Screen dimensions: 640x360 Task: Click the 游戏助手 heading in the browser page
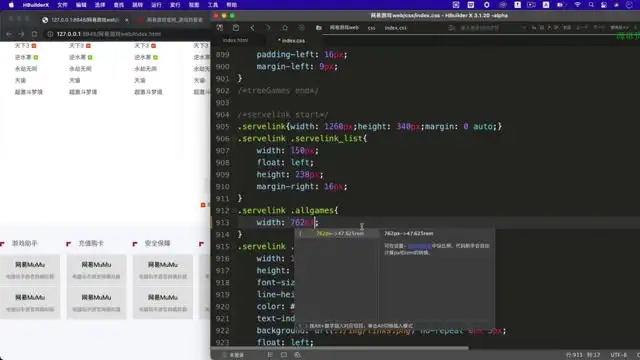coord(24,244)
